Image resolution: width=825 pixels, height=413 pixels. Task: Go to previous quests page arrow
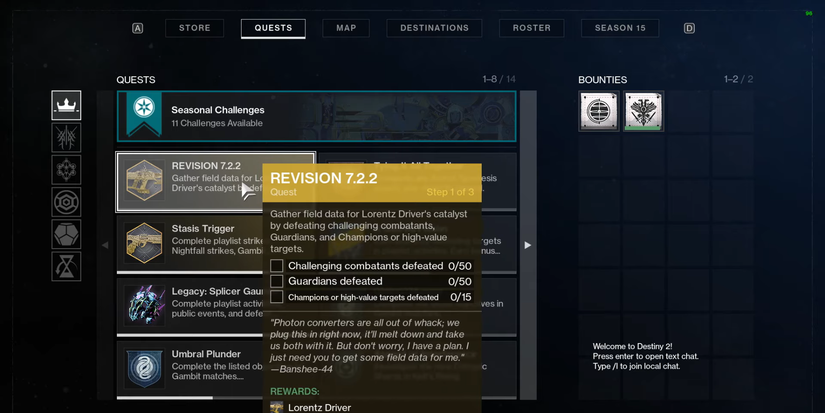[105, 245]
